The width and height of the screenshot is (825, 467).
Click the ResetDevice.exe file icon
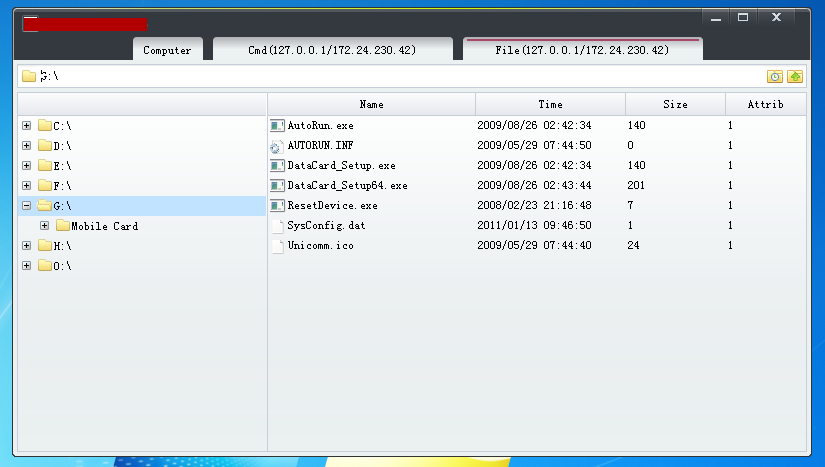(x=277, y=206)
